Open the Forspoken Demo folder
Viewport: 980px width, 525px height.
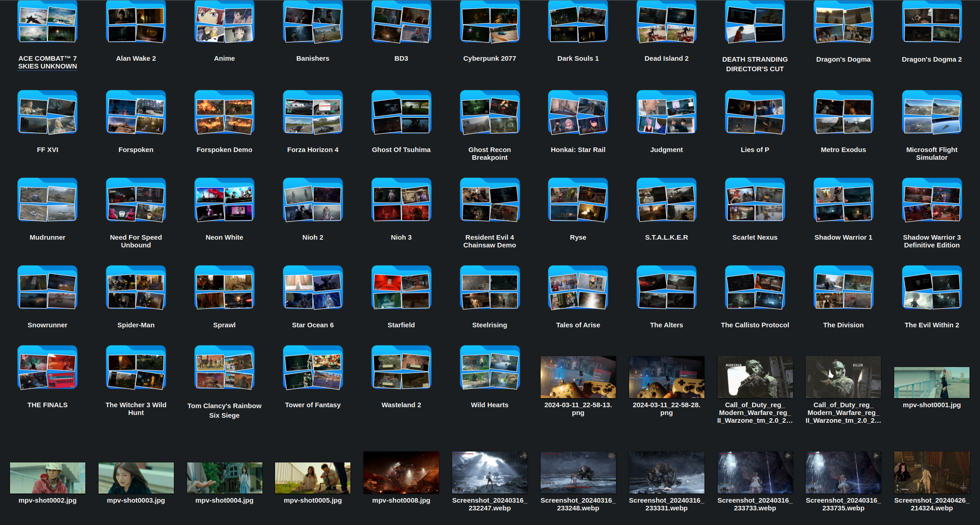click(x=224, y=112)
